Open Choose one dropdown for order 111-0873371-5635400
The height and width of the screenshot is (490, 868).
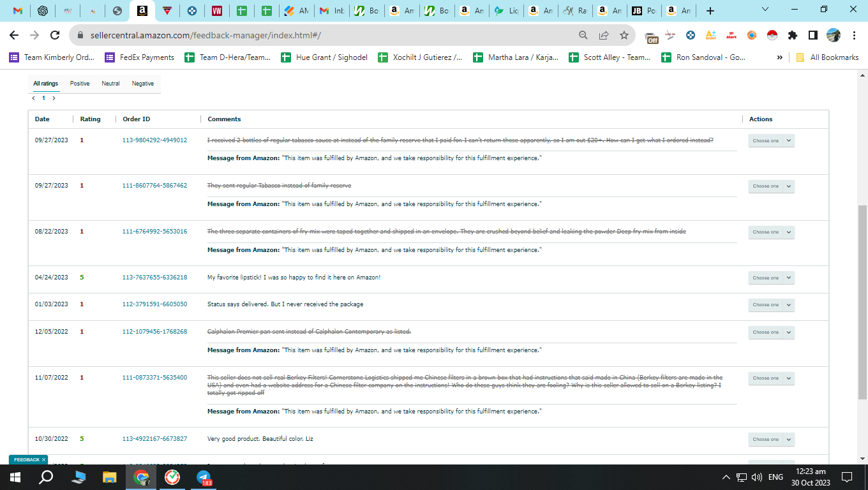coord(771,378)
